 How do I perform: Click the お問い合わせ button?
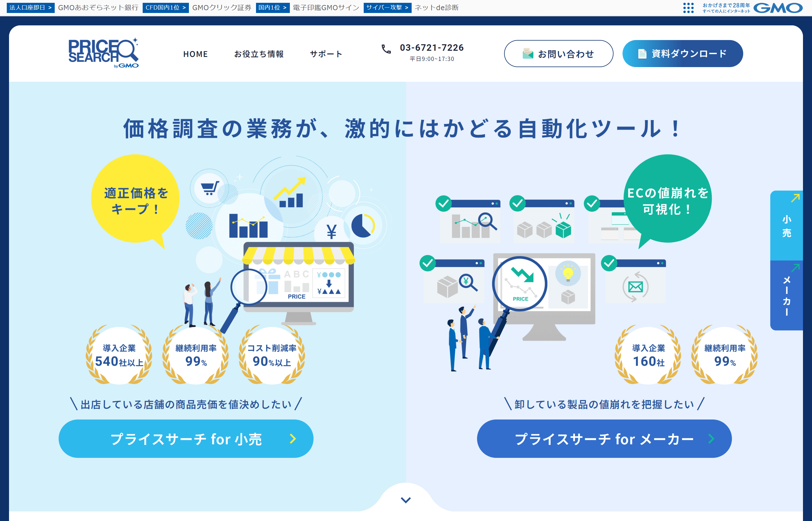(559, 54)
